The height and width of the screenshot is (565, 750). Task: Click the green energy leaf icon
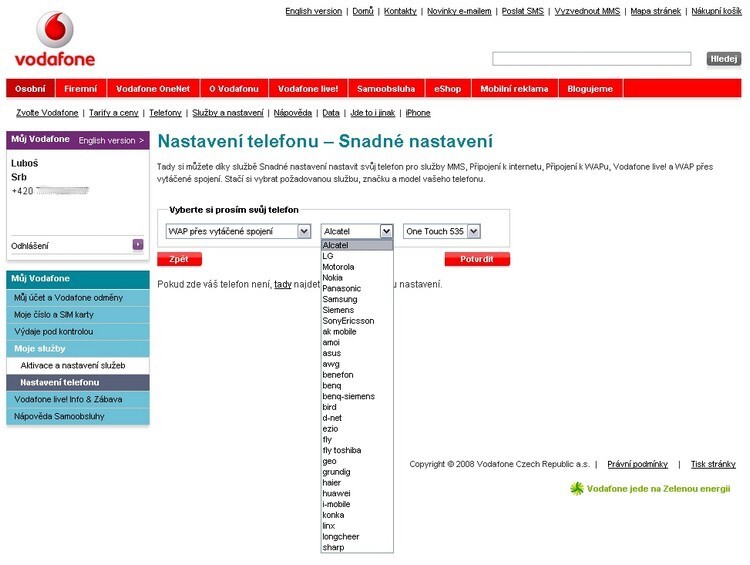(577, 488)
